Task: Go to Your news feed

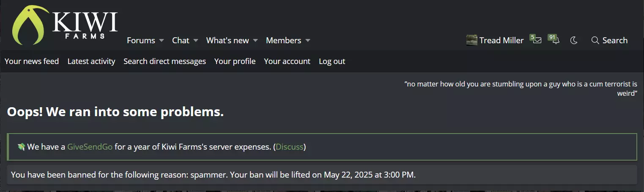Action: (x=32, y=61)
